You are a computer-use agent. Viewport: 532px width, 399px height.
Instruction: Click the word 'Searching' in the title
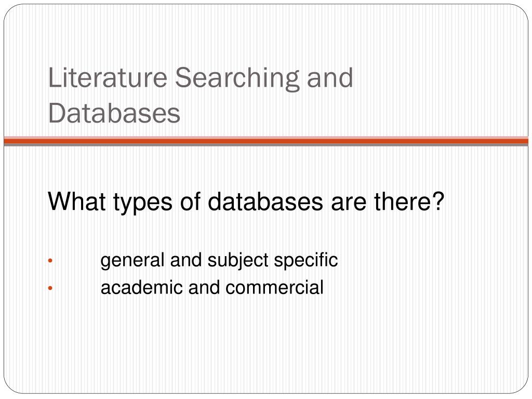tap(237, 79)
